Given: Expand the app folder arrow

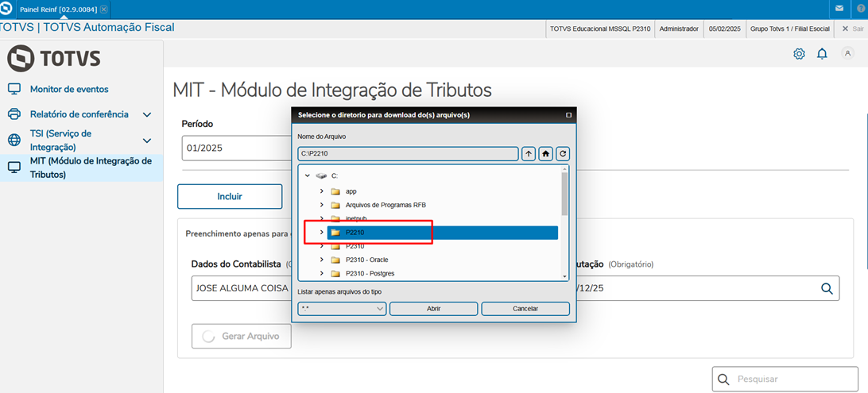Looking at the screenshot, I should [322, 191].
